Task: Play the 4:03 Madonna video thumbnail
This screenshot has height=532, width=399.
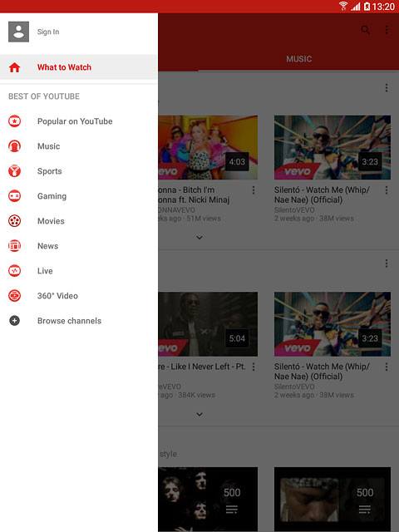Action: tap(208, 147)
